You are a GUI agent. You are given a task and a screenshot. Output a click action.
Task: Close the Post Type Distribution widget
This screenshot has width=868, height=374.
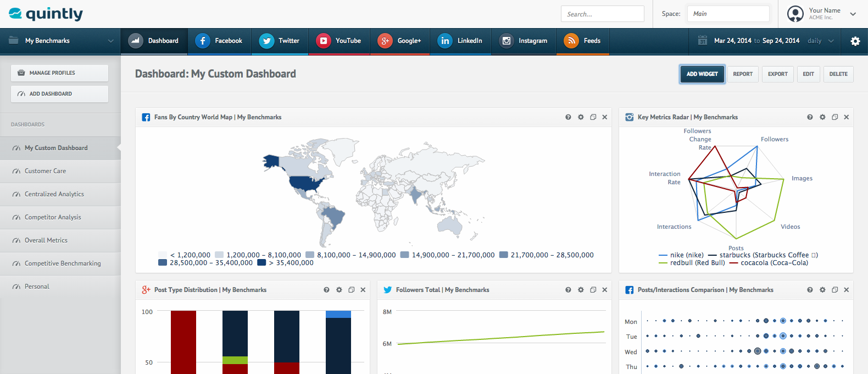click(x=363, y=290)
